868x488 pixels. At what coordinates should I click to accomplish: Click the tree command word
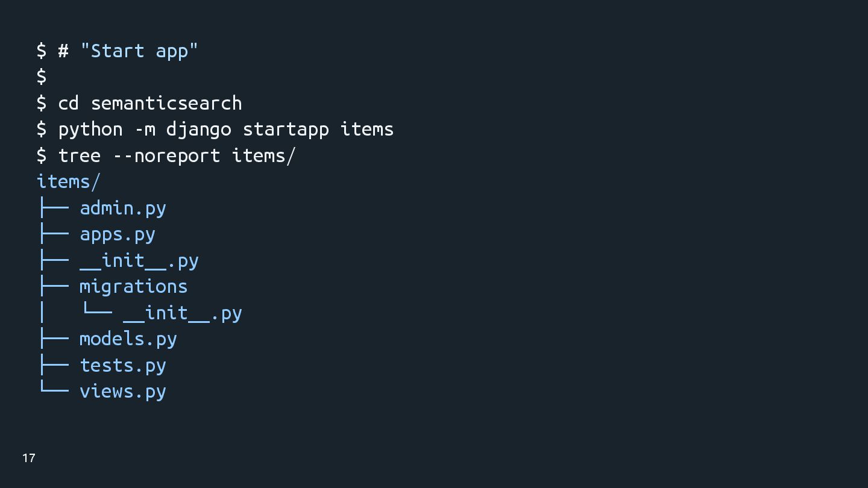coord(79,155)
